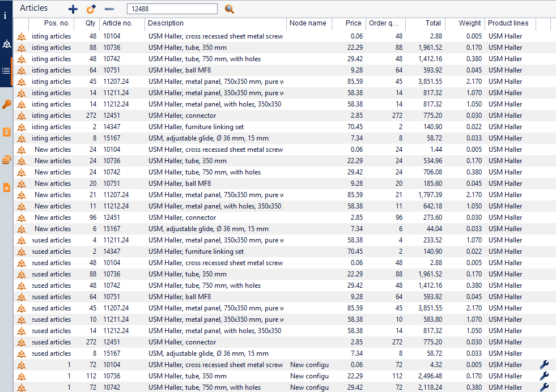
Task: Click the Product lines column header
Action: point(508,23)
